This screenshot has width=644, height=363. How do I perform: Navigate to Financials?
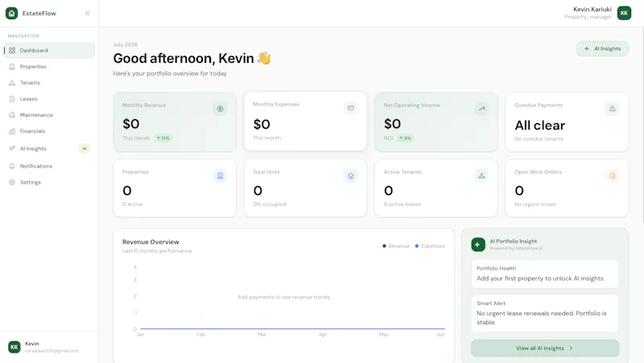(x=49, y=131)
